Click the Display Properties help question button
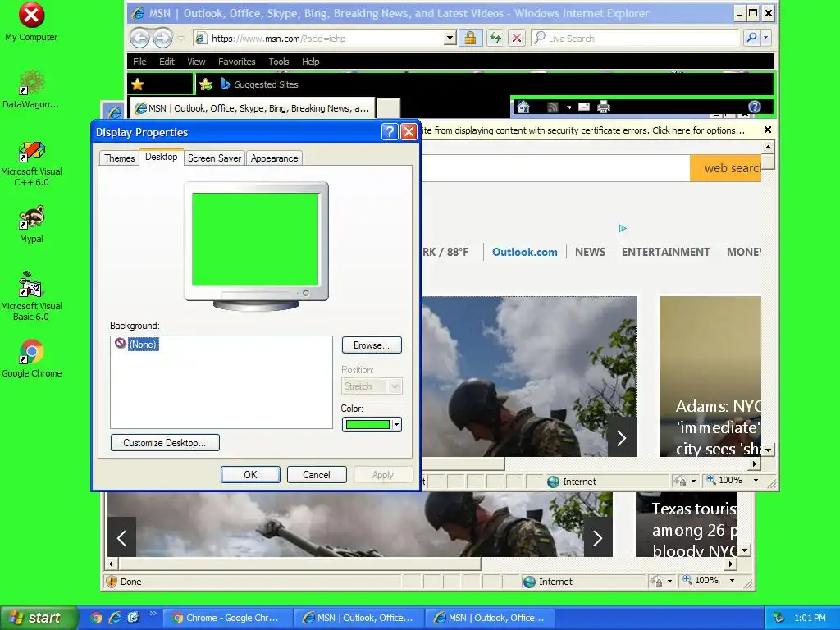Screen dimensions: 840x630 pos(390,132)
